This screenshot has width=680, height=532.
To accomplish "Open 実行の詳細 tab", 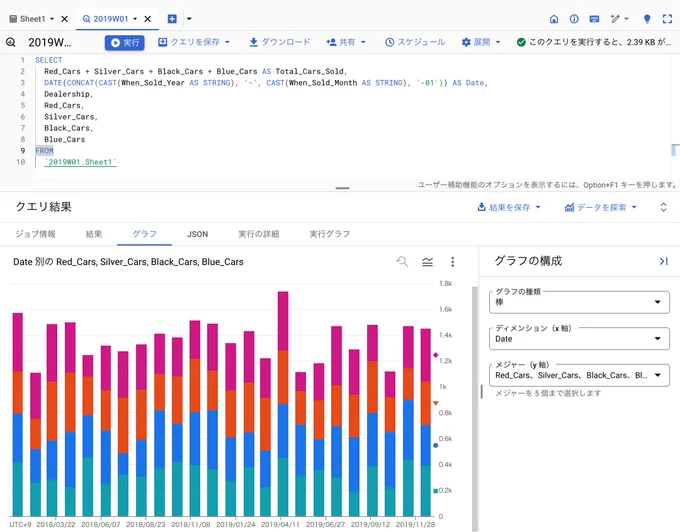I will click(x=258, y=234).
